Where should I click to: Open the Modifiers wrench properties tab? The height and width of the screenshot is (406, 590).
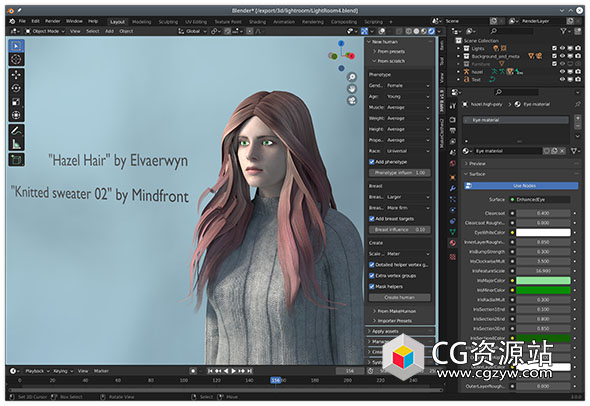click(453, 188)
